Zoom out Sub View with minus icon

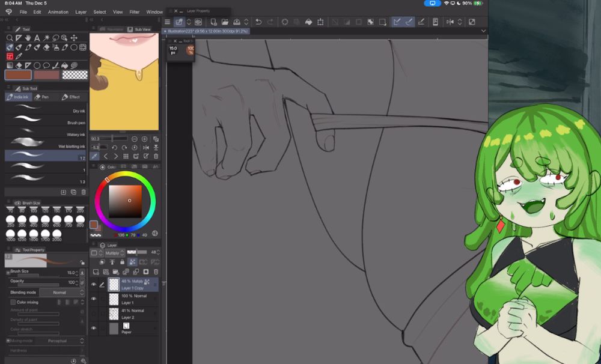click(x=135, y=139)
